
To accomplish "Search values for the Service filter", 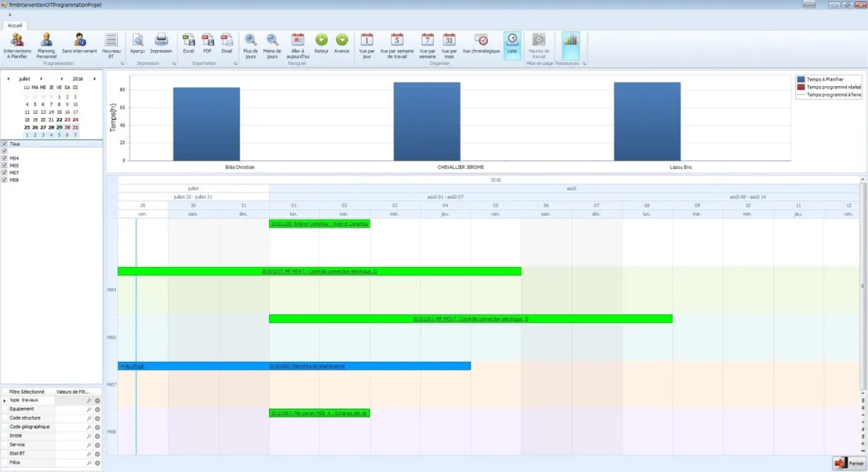I will click(x=89, y=444).
